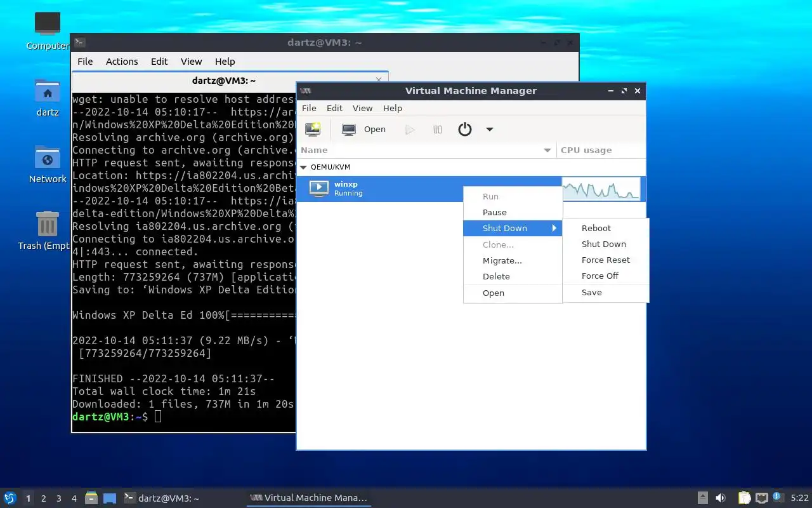Click the winxp VM monitor icon

click(x=318, y=189)
